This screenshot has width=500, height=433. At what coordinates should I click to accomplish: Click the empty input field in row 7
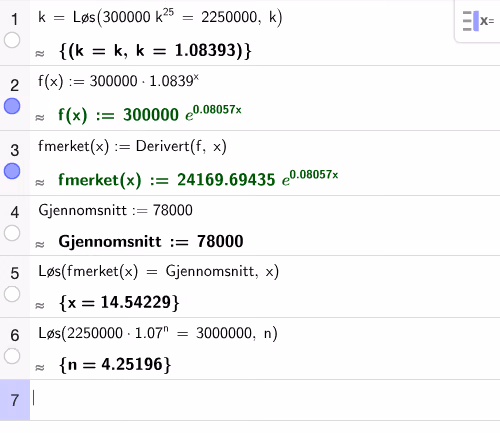point(265,399)
